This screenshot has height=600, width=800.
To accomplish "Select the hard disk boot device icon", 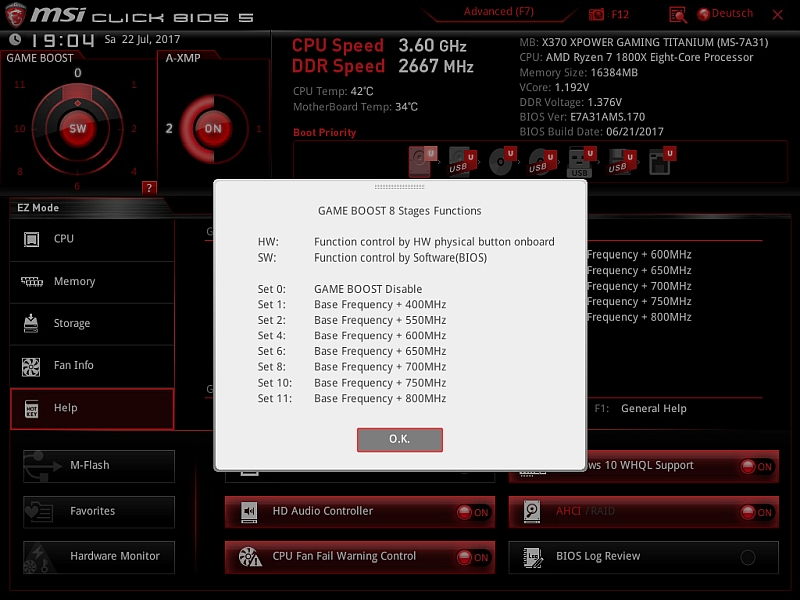I will point(421,161).
